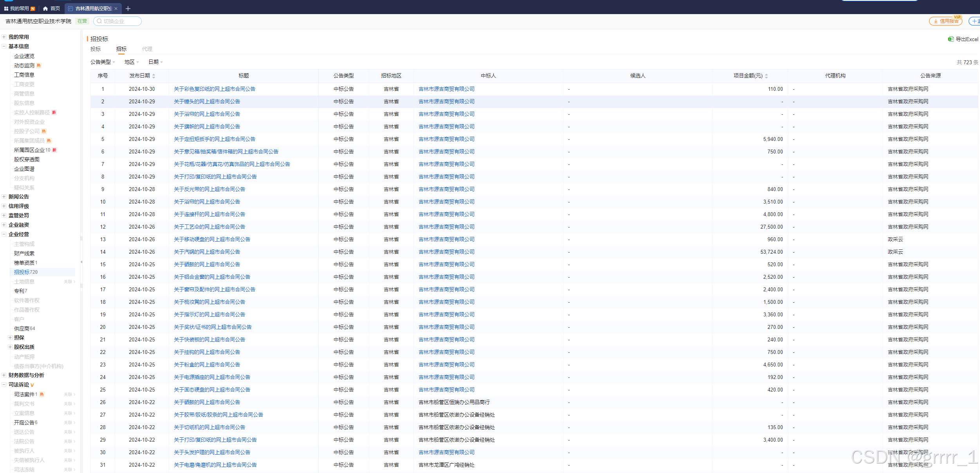Screen dimensions: 980x473
Task: Click the 导出Excel export icon
Action: click(x=951, y=39)
